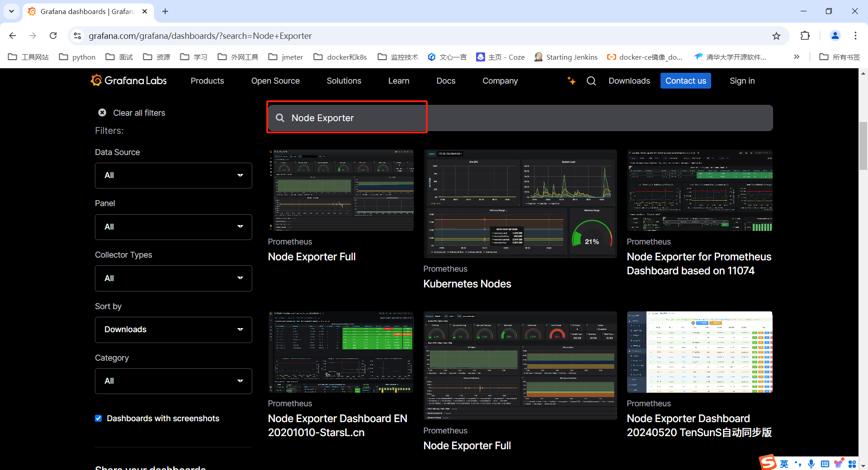The image size is (868, 470).
Task: Go back to the previous page
Action: [13, 36]
